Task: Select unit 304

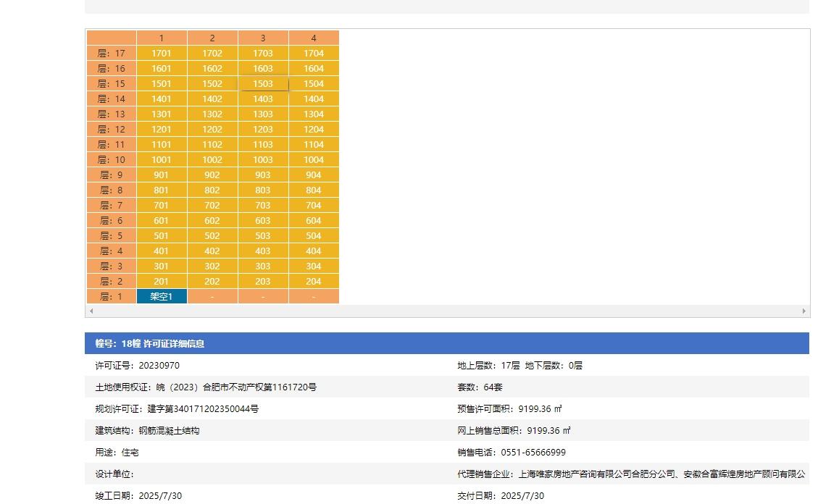Action: tap(314, 266)
